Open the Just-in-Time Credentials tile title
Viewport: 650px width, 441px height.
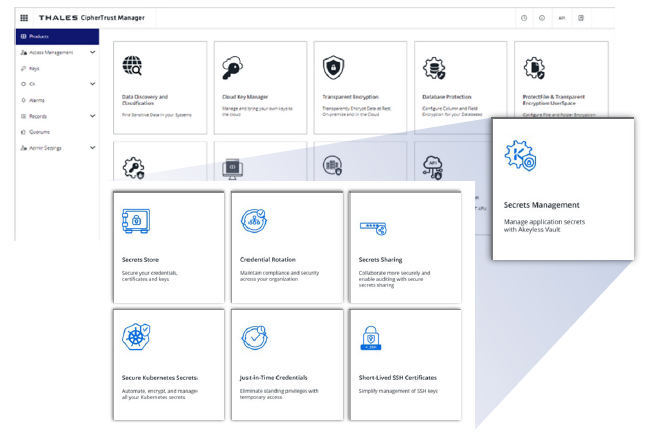click(274, 378)
